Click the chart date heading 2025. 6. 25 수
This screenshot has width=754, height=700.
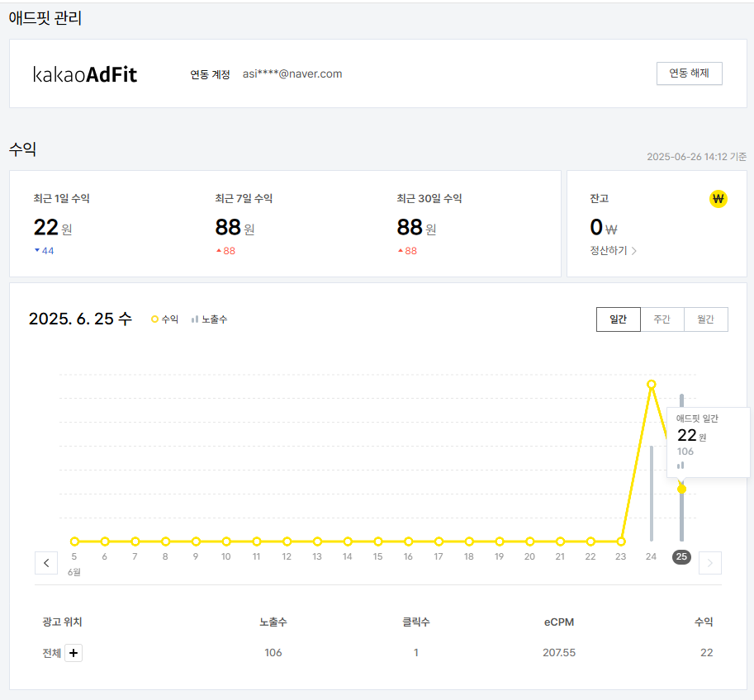click(x=80, y=319)
